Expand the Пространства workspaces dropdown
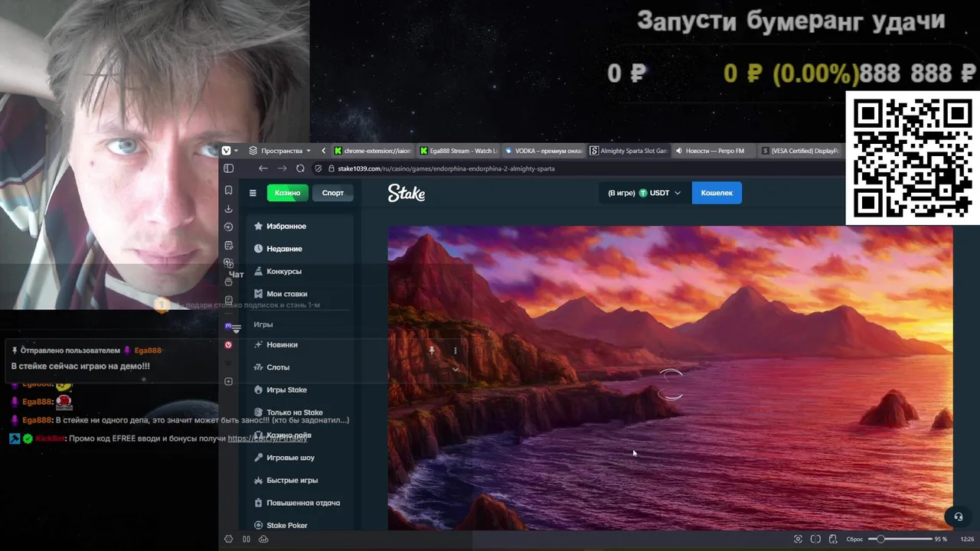The height and width of the screenshot is (551, 980). coord(280,151)
